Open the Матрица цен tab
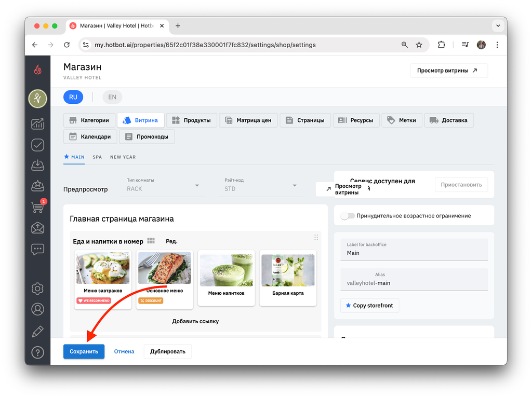The image size is (532, 398). point(248,120)
